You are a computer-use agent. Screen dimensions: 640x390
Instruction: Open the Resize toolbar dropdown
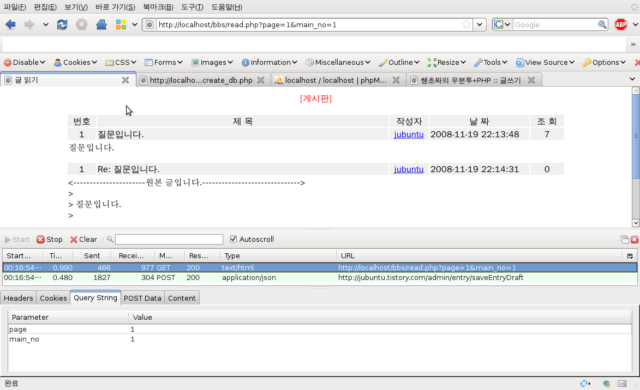(447, 62)
